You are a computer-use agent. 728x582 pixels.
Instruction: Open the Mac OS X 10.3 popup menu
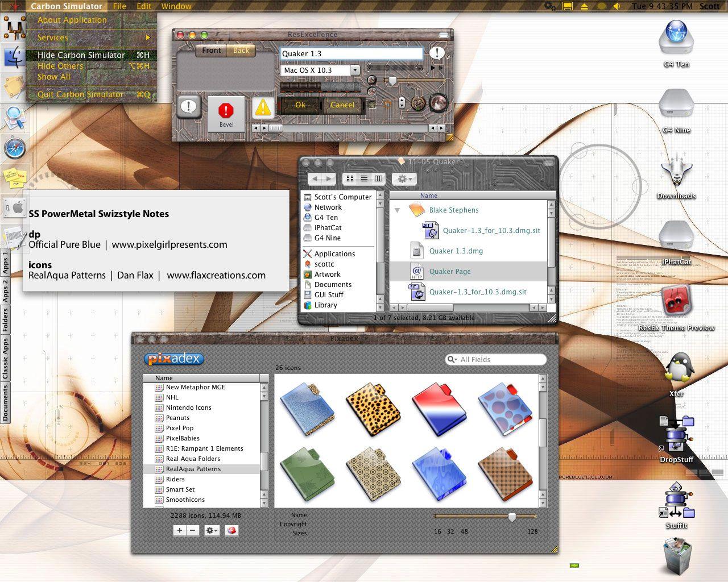pos(321,70)
